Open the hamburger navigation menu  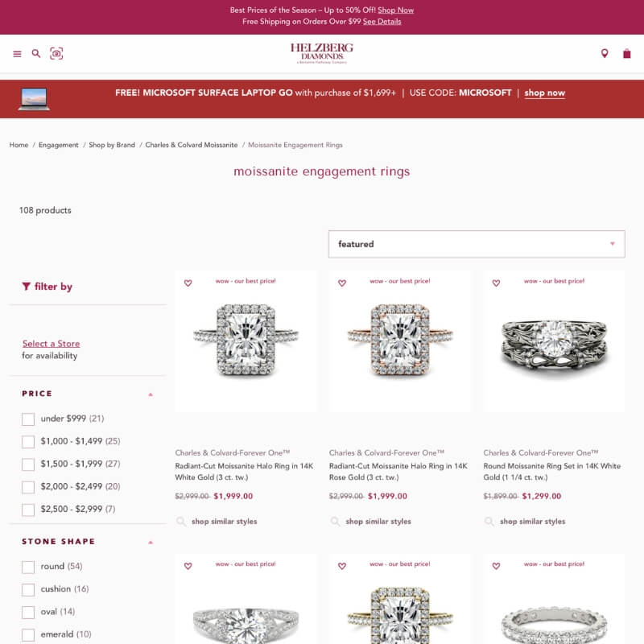point(17,54)
